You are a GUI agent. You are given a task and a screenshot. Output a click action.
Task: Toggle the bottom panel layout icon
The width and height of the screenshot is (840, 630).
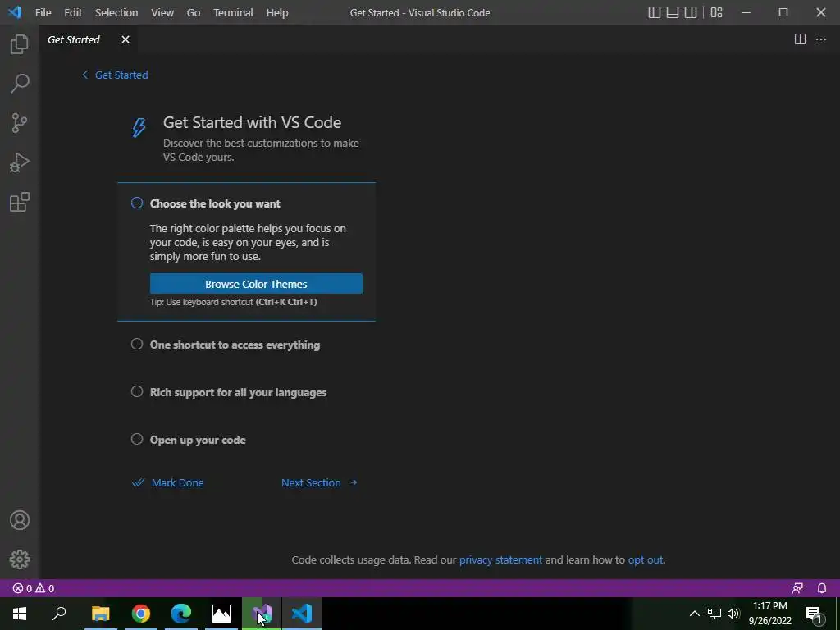673,12
